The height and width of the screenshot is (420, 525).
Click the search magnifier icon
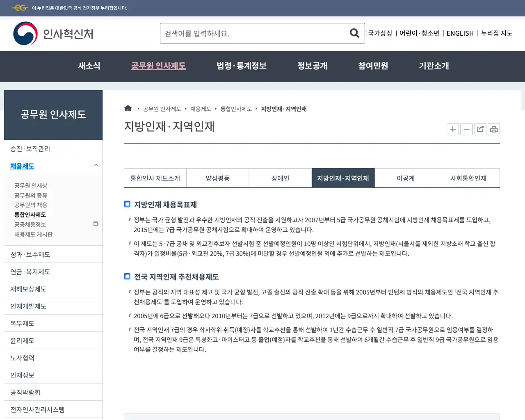click(354, 33)
